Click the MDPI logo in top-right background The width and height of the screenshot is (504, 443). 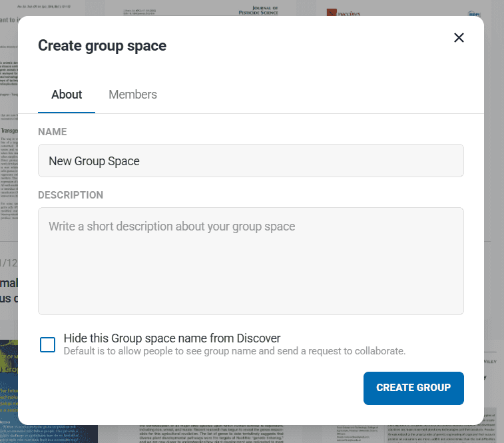[x=474, y=12]
